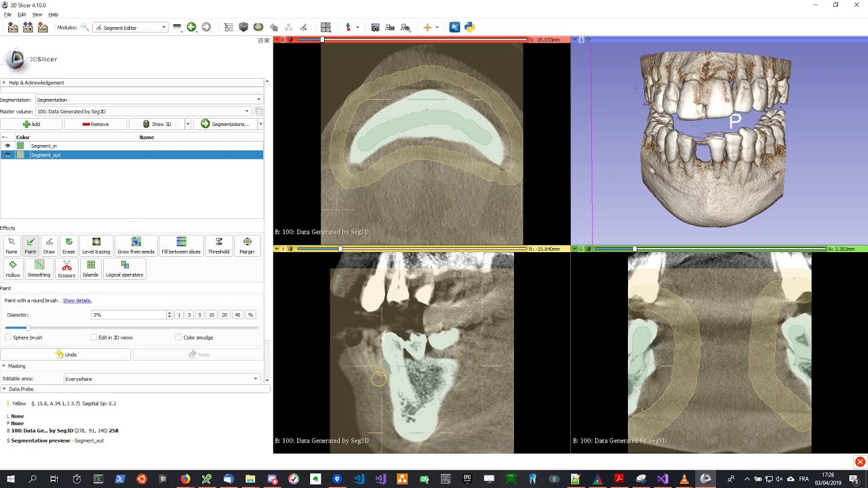This screenshot has height=488, width=868.
Task: Open the Segmentation selector dropdown
Action: 149,100
